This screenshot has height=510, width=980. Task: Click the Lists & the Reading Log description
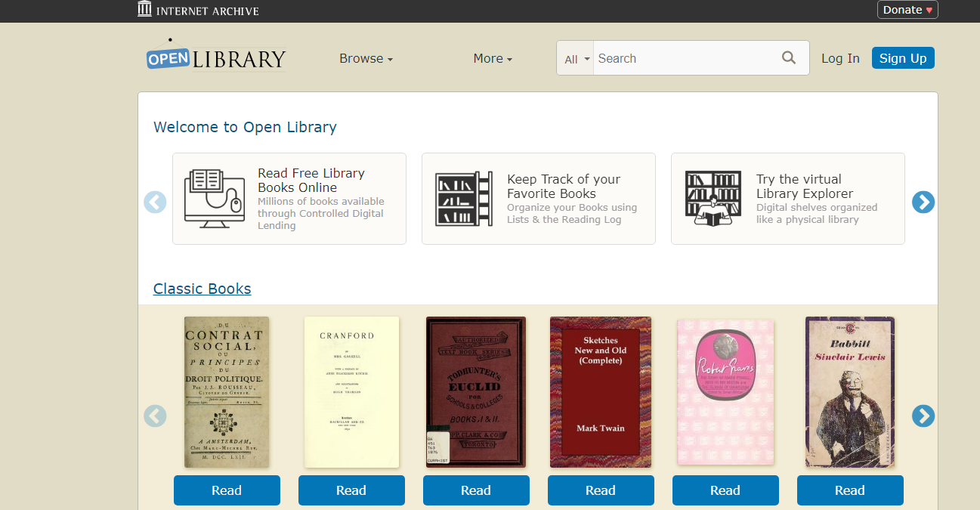572,213
